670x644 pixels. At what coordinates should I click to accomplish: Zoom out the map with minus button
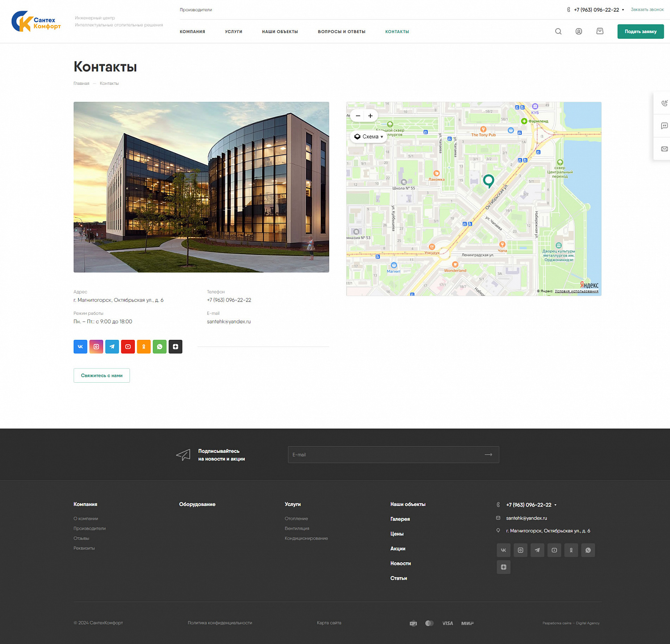[358, 116]
